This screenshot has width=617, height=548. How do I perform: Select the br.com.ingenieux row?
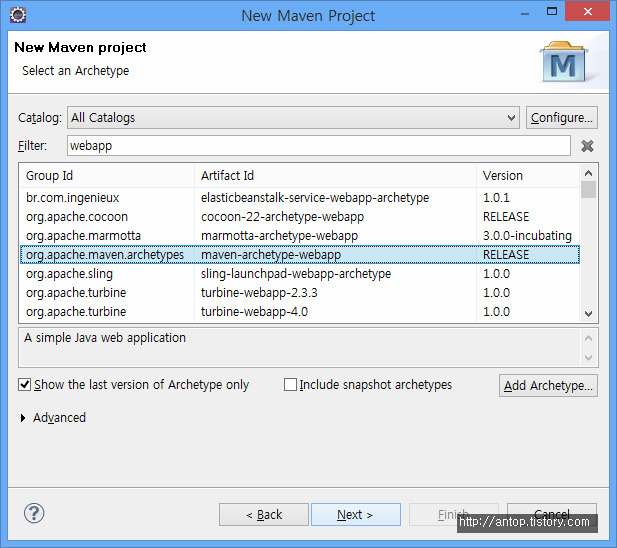click(299, 197)
